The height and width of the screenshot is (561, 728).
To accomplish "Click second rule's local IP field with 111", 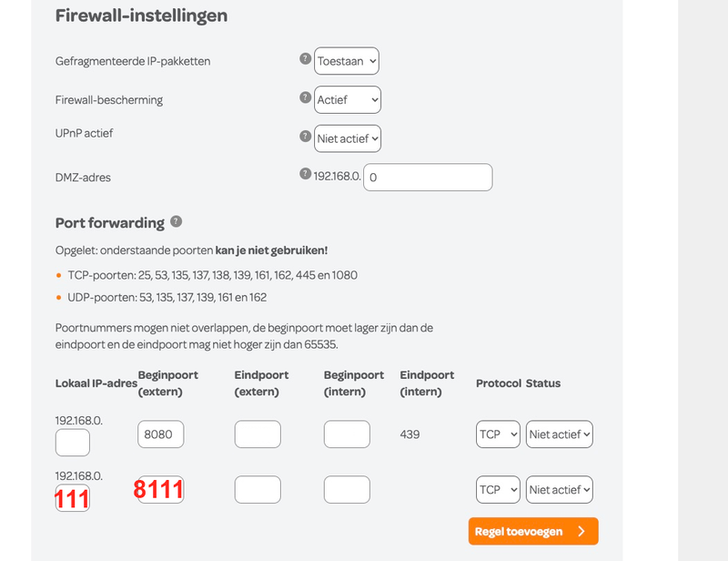I will [x=73, y=498].
